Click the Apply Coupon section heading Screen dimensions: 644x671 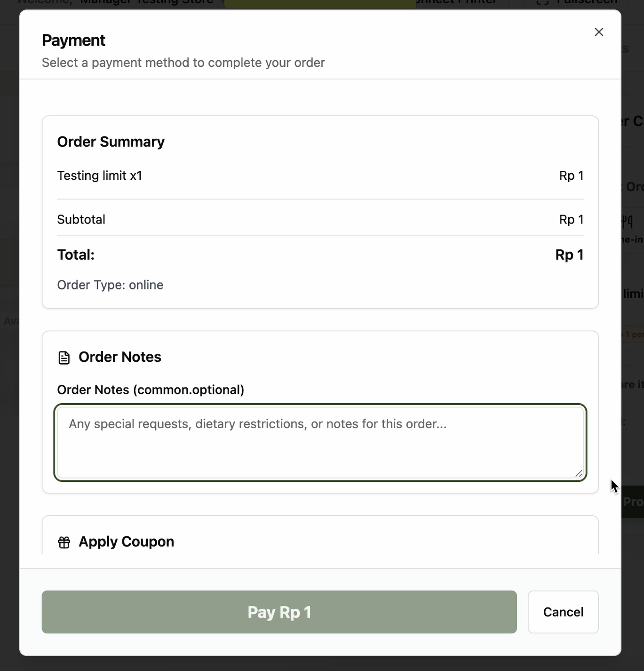click(126, 542)
